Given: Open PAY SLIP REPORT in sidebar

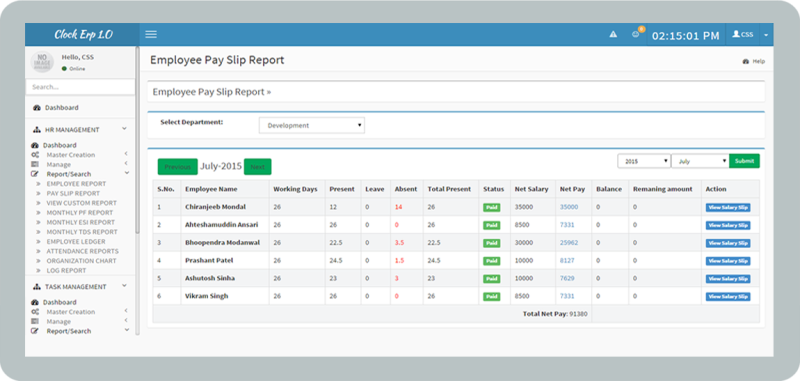Looking at the screenshot, I should pos(73,193).
